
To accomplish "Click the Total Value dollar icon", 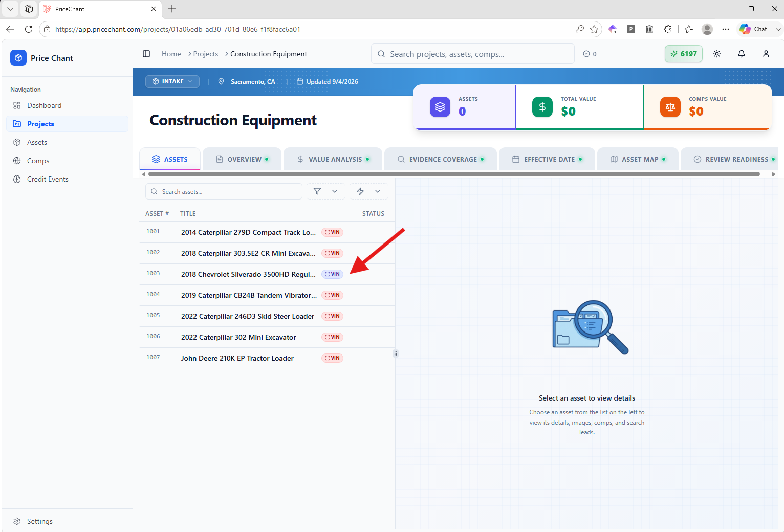I will point(542,107).
